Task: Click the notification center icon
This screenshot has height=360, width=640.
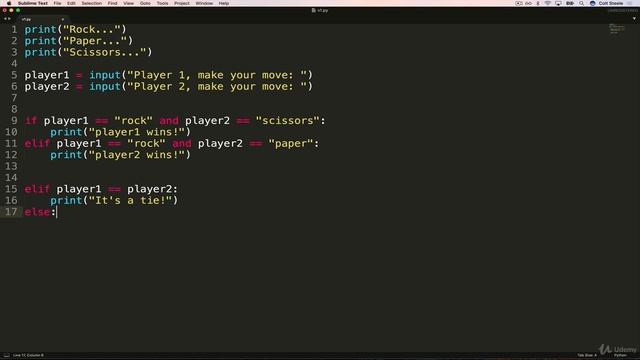Action: click(x=631, y=3)
